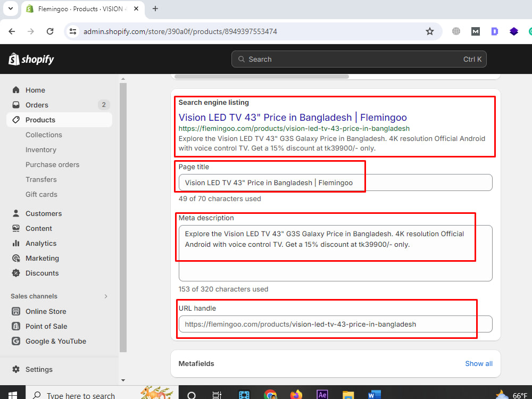Screen dimensions: 532x399
Task: Click the M extension icon
Action: pyautogui.click(x=475, y=31)
